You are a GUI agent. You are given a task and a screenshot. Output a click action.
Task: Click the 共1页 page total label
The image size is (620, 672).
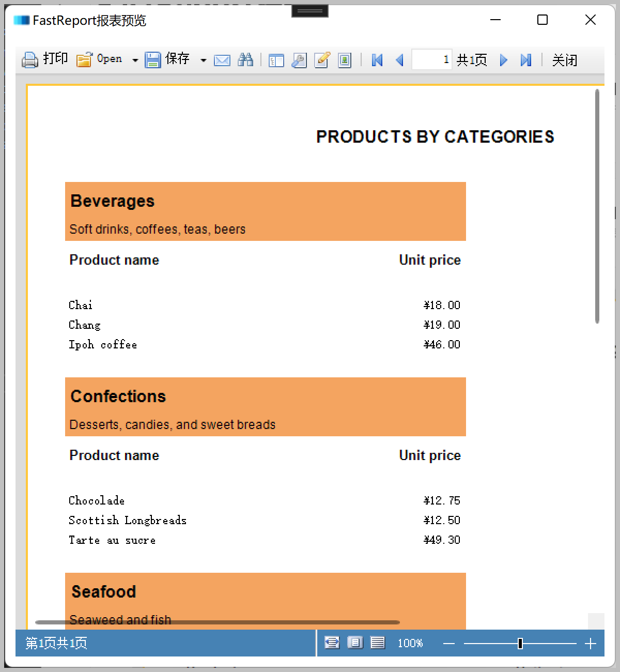472,60
